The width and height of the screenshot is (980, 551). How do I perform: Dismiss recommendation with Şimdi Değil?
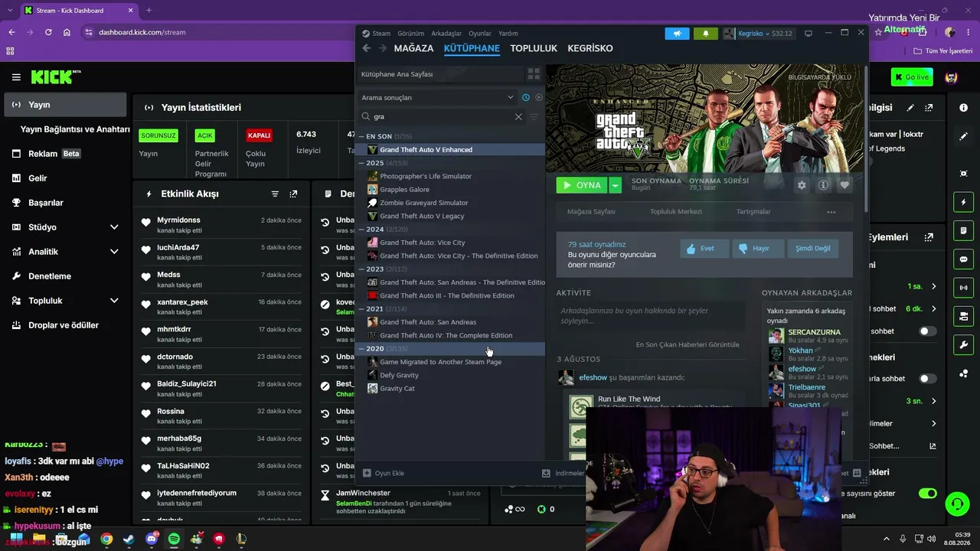tap(812, 249)
